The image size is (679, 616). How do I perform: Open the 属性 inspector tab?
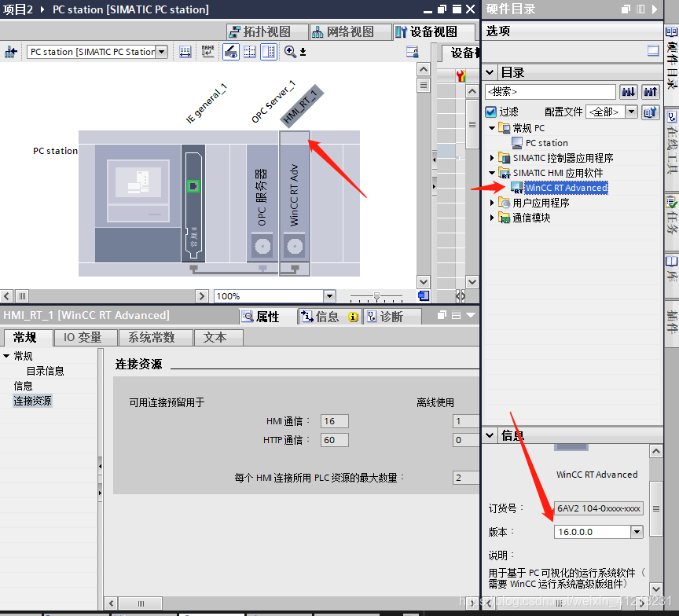[x=266, y=317]
